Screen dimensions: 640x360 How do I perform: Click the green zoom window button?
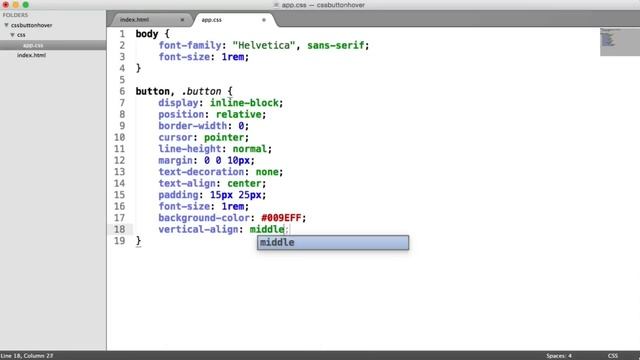[x=25, y=5]
